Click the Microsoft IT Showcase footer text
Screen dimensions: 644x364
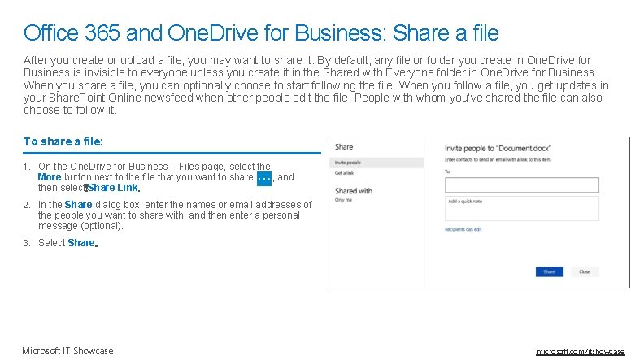[x=67, y=351]
